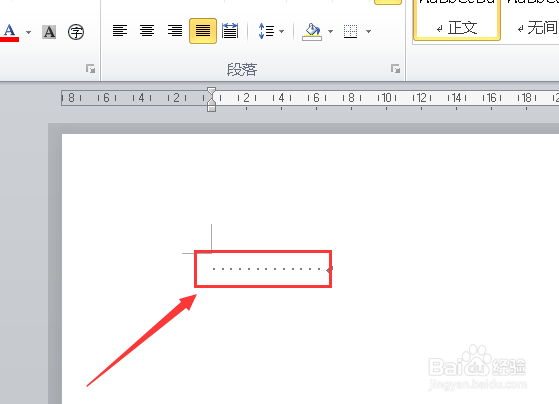Align text right
The height and width of the screenshot is (404, 559).
pos(175,31)
